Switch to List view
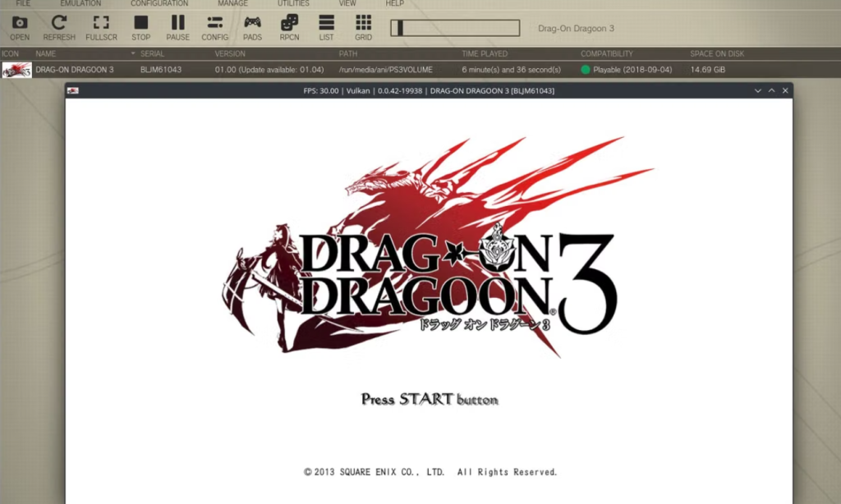841x504 pixels. 326,28
